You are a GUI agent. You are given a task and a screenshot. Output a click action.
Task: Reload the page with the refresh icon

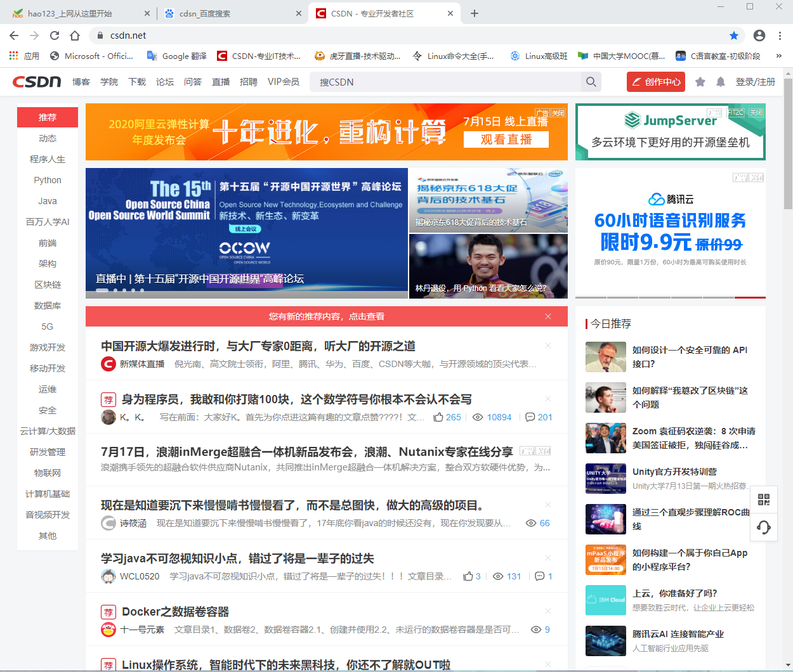55,36
